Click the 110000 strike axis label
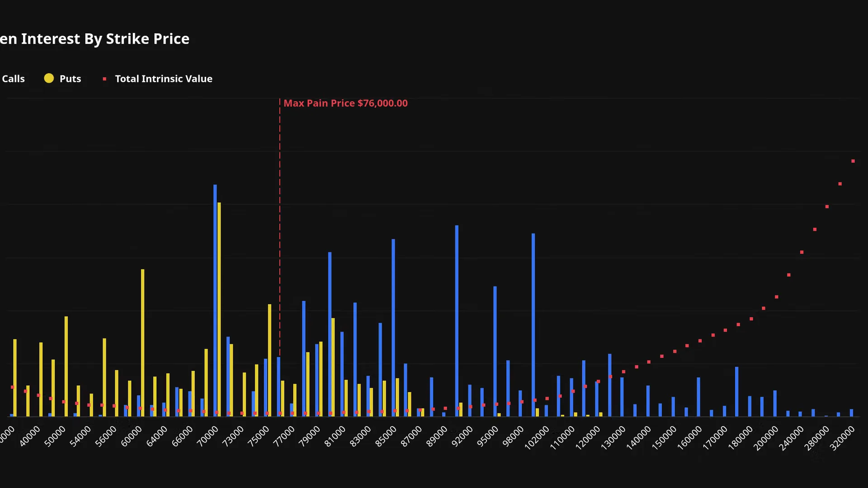This screenshot has height=488, width=868. pyautogui.click(x=563, y=438)
